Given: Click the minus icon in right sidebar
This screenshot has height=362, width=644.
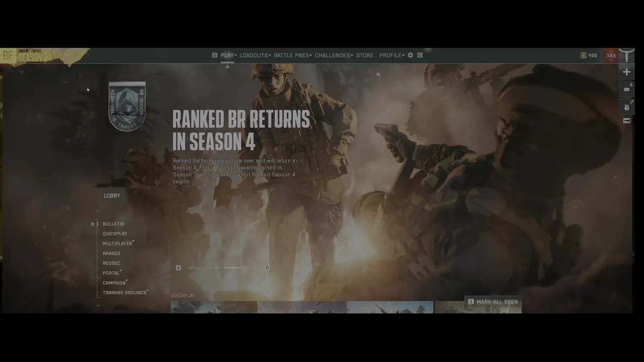Looking at the screenshot, I should (x=626, y=89).
